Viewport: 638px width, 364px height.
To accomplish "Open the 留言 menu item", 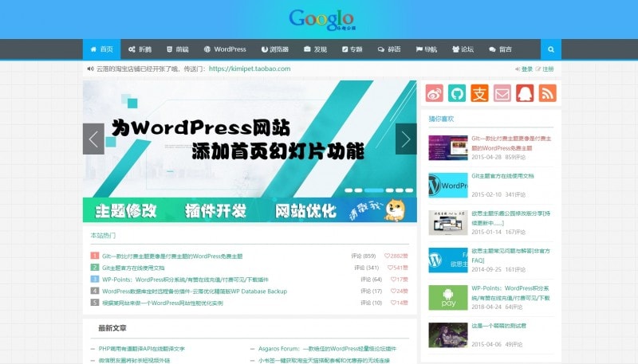I will point(501,49).
